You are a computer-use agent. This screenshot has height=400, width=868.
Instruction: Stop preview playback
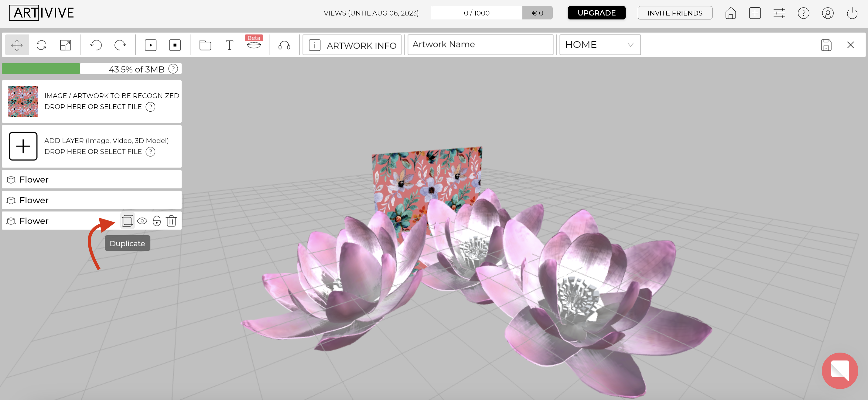click(175, 45)
